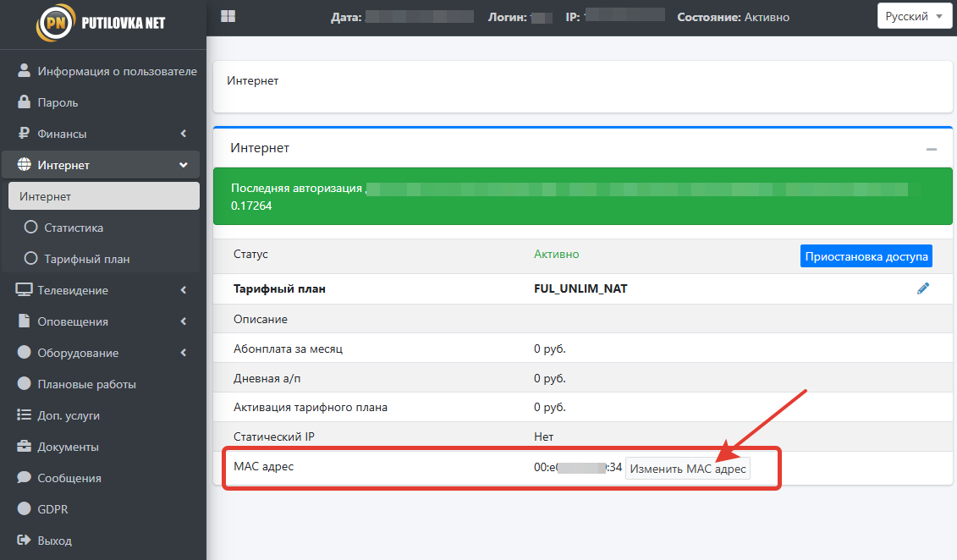Click the circle icon beside Статистика

click(30, 227)
